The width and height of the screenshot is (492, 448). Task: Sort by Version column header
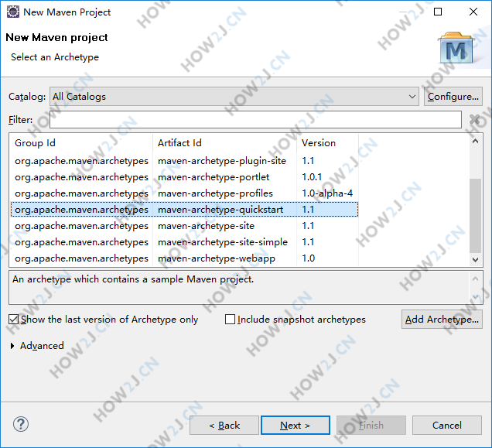click(327, 143)
